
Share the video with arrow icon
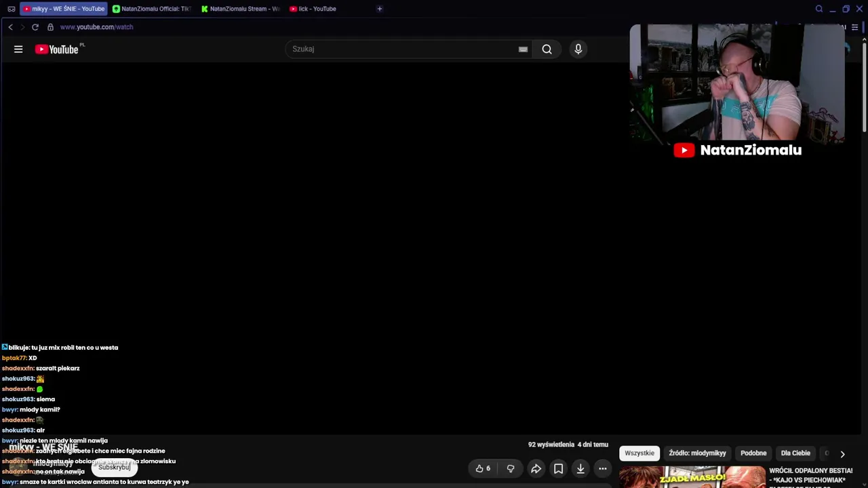pos(536,468)
